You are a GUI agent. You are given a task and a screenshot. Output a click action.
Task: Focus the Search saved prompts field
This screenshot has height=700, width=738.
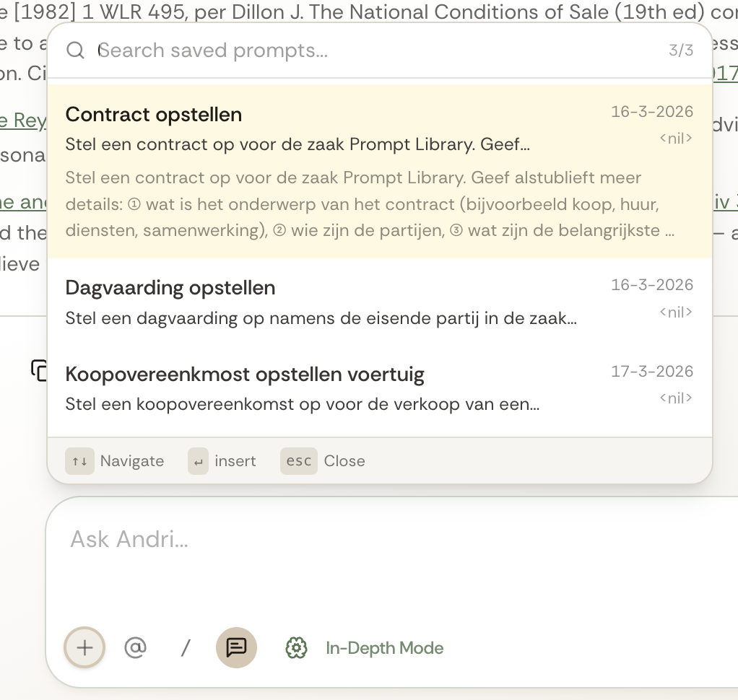click(361, 51)
